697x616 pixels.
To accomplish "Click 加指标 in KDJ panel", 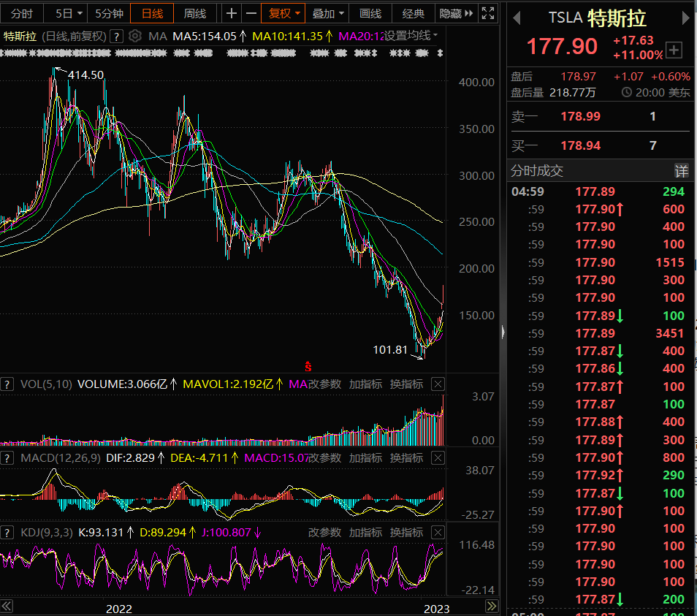I will coord(365,533).
